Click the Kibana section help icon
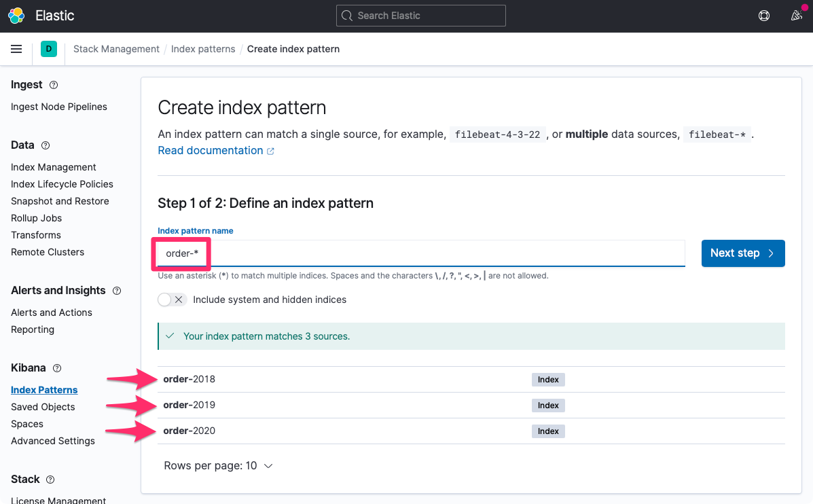Viewport: 813px width, 504px height. [57, 368]
